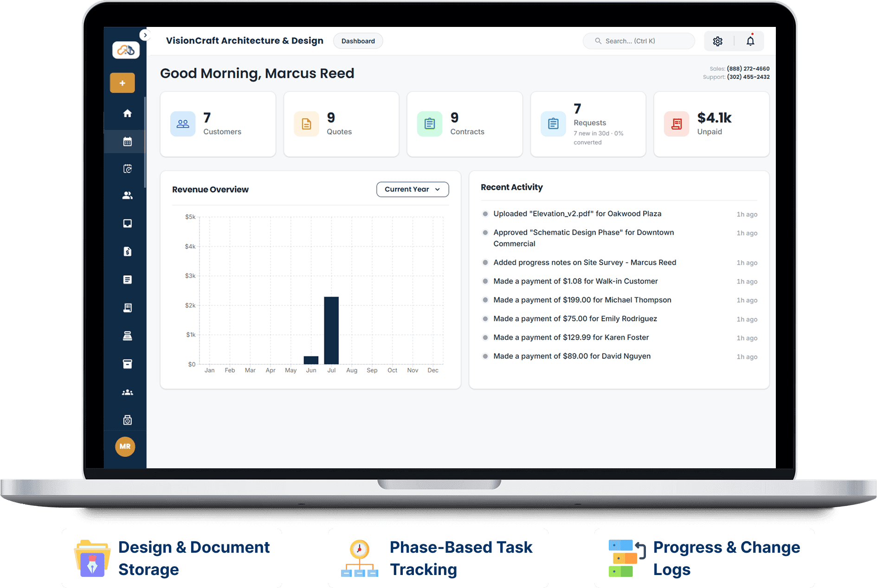Open the inbox tray icon in sidebar
This screenshot has height=588, width=877.
tap(127, 224)
